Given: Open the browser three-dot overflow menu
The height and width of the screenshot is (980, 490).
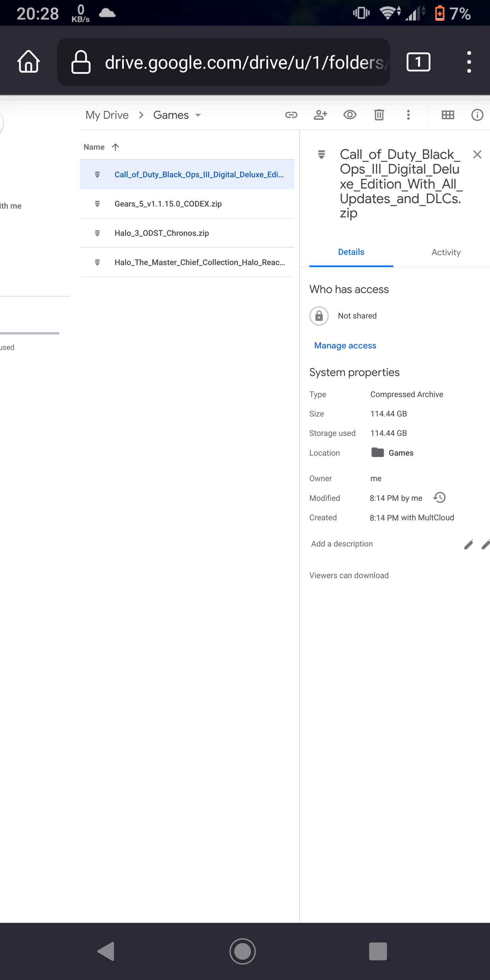Looking at the screenshot, I should 469,62.
